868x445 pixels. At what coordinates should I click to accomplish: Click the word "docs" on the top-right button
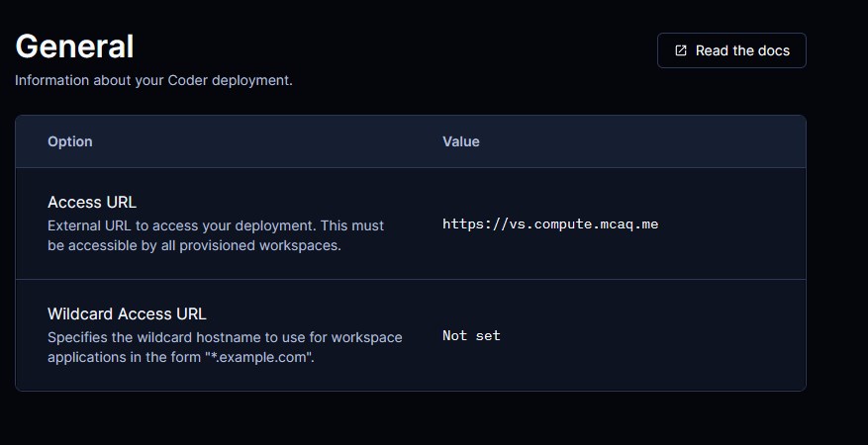click(772, 50)
